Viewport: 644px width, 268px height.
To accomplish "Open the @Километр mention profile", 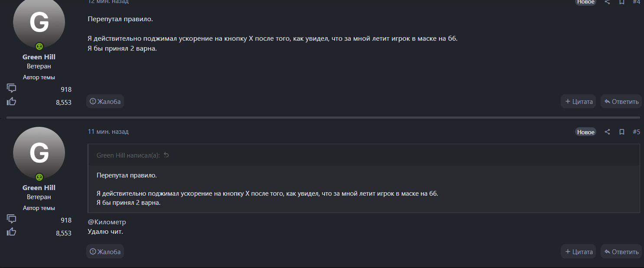I will [107, 222].
